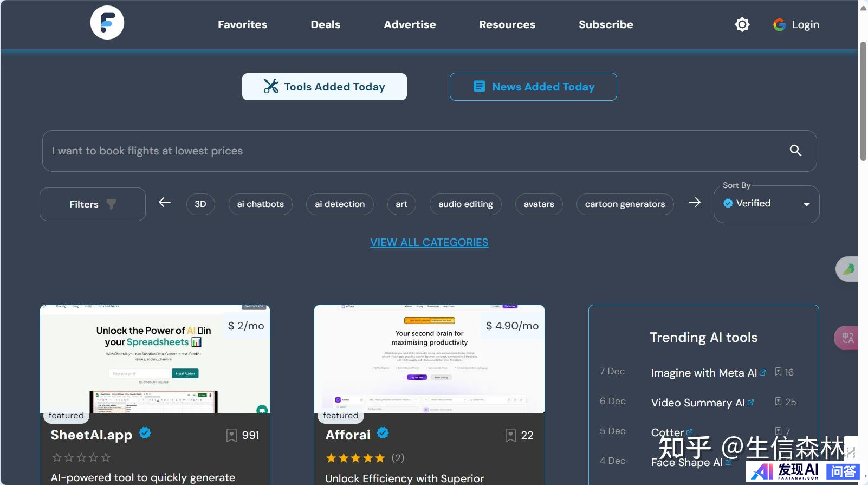Open the VIEW ALL CATEGORIES link
The height and width of the screenshot is (485, 868).
pos(429,242)
